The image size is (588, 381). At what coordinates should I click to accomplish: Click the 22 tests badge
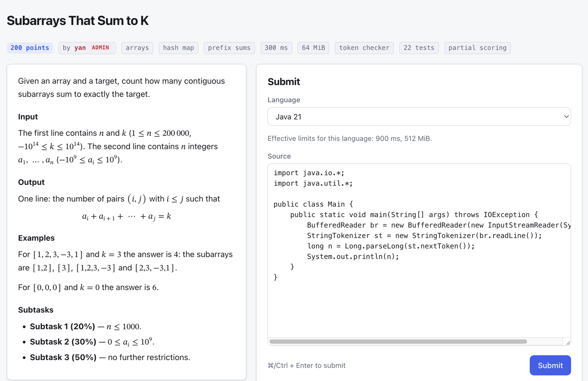[419, 48]
